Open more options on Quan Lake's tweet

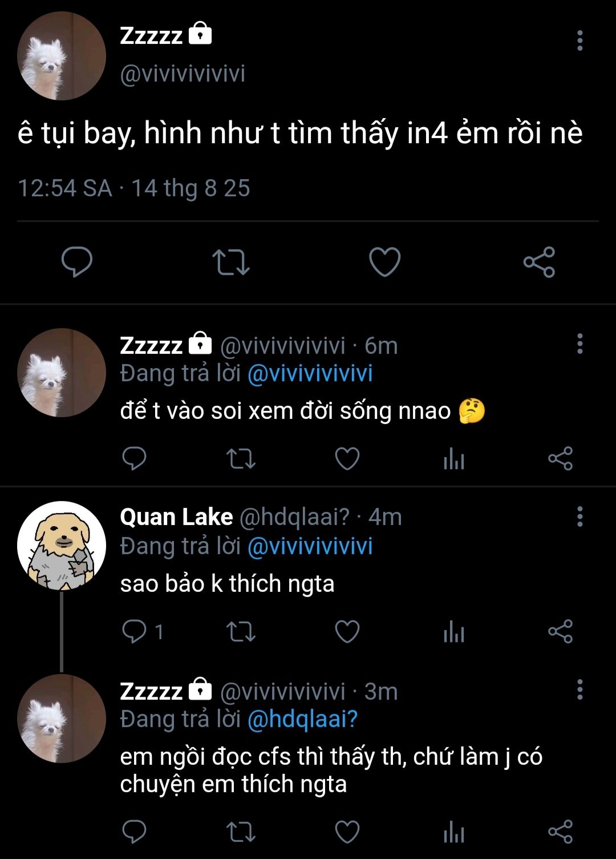pos(579,517)
